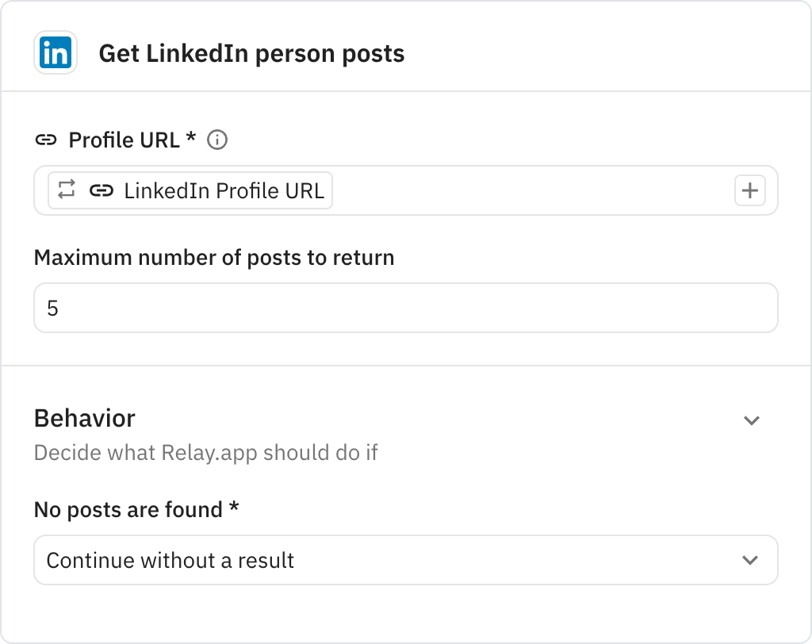Image resolution: width=812 pixels, height=644 pixels.
Task: Click empty space in Profile URL input
Action: pos(531,191)
